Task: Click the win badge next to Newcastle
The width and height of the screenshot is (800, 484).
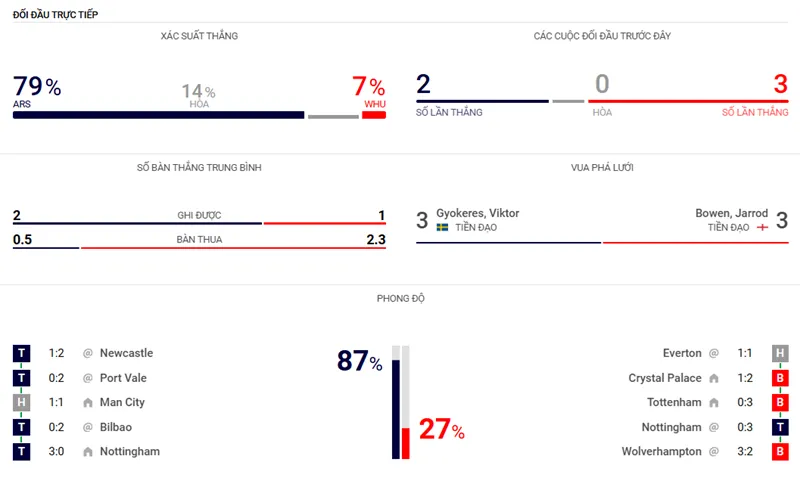Action: pyautogui.click(x=21, y=353)
